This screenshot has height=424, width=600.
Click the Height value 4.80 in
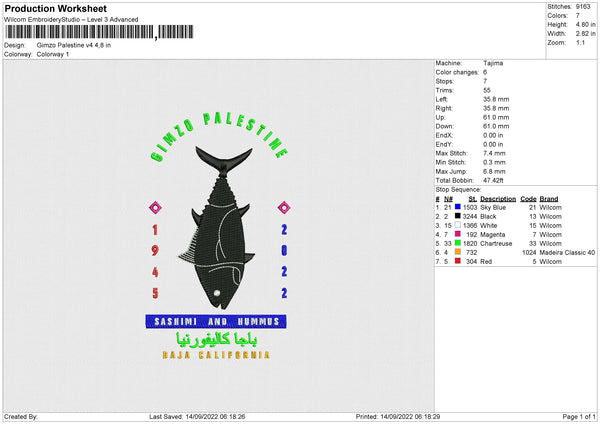click(x=585, y=24)
